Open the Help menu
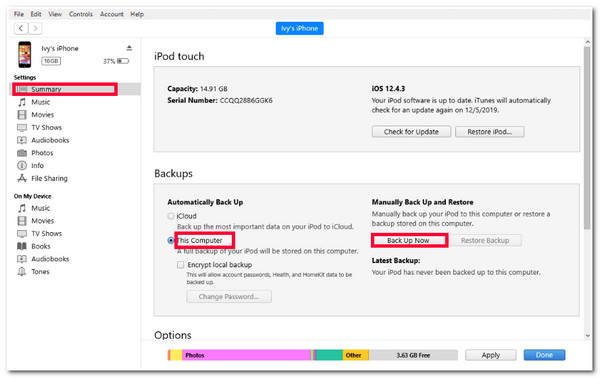Viewport: 600px width, 378px height. (137, 14)
